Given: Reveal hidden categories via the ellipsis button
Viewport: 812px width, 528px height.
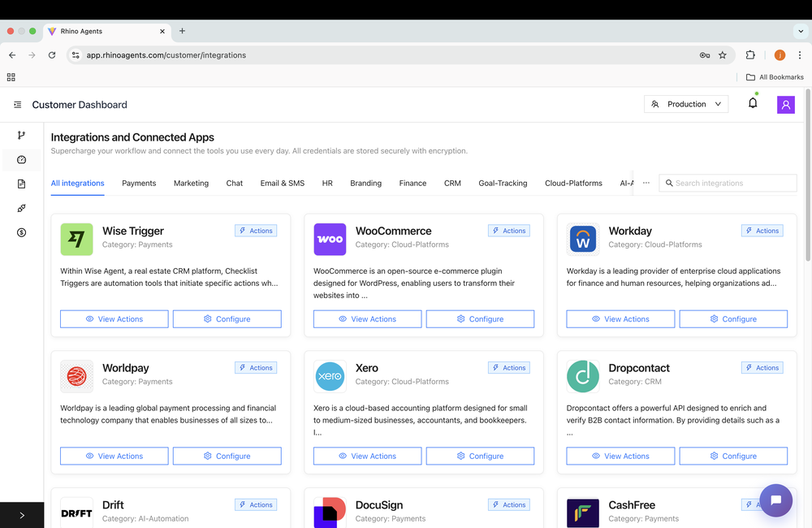Looking at the screenshot, I should pyautogui.click(x=646, y=183).
